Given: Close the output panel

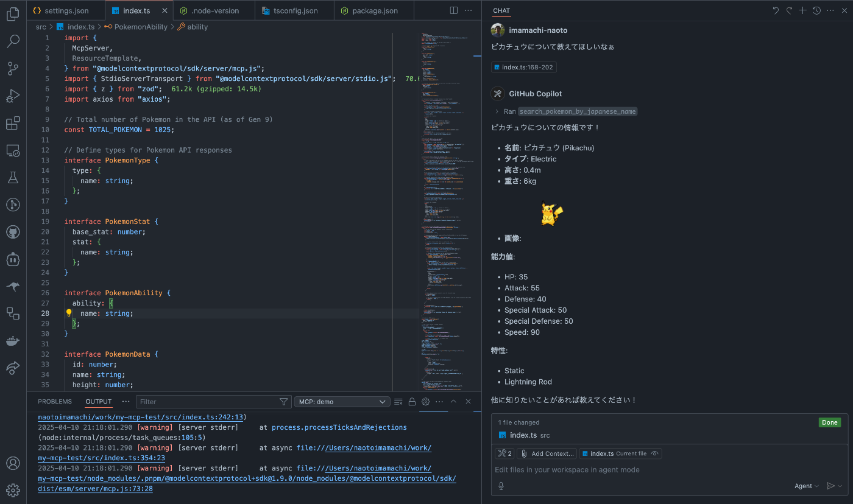Looking at the screenshot, I should pyautogui.click(x=468, y=402).
